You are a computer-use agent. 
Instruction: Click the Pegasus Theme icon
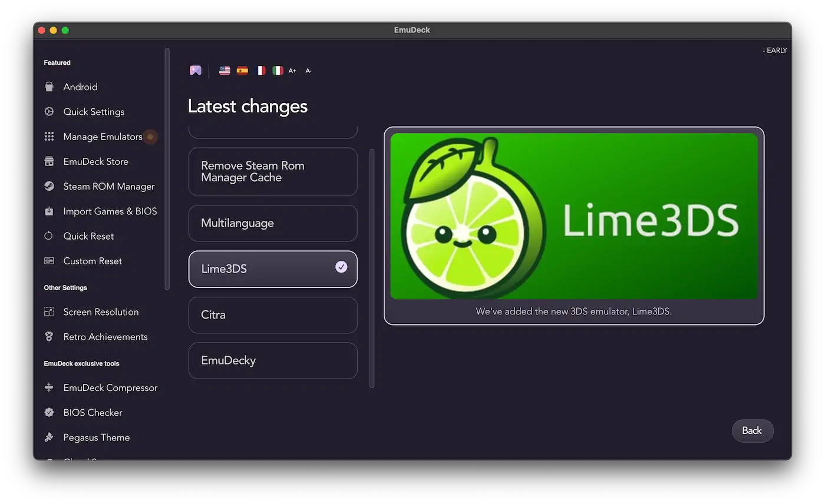point(49,437)
